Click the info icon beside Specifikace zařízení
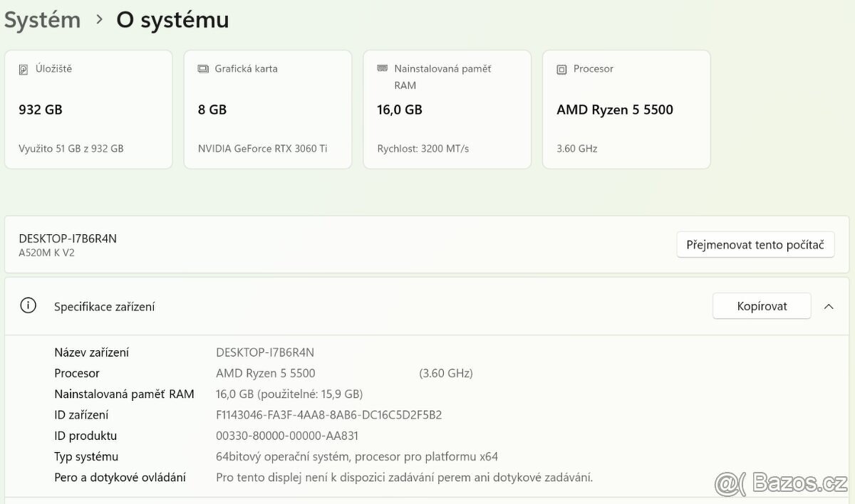Screen dimensions: 855x504 [28, 305]
